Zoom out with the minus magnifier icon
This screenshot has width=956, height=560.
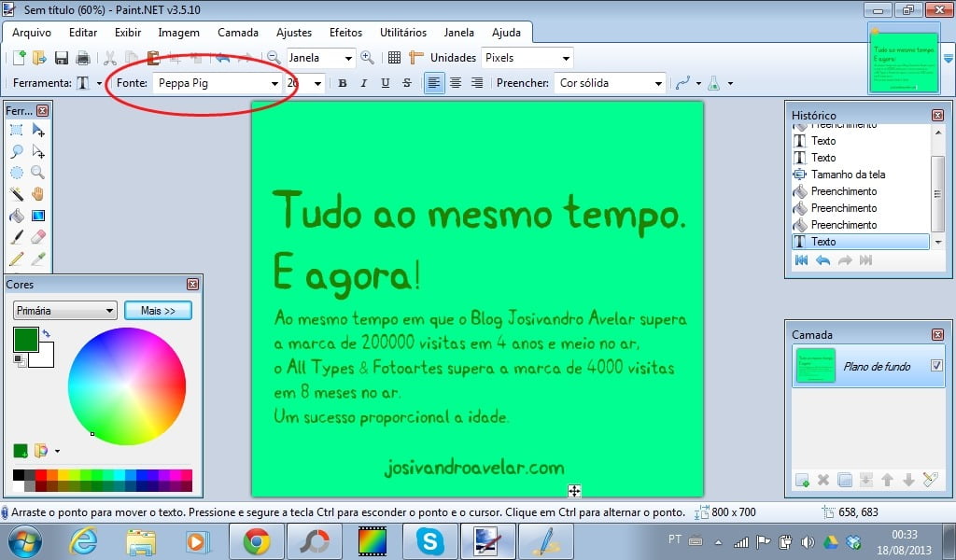[274, 58]
